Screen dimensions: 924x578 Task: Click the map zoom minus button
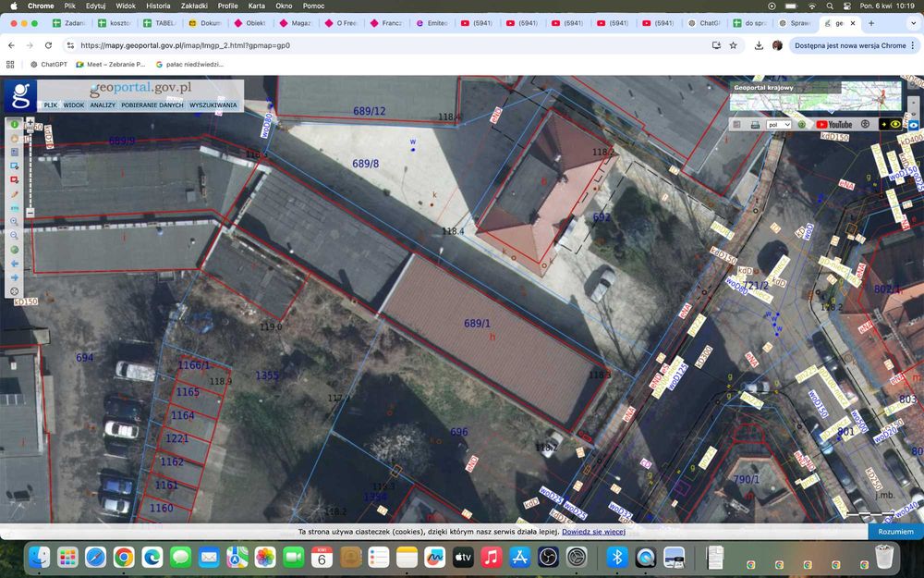click(30, 213)
